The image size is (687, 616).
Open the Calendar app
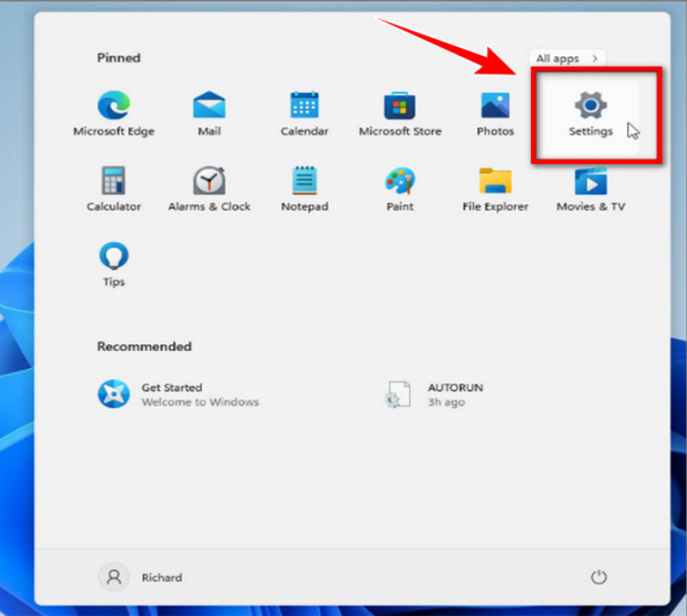(x=304, y=113)
